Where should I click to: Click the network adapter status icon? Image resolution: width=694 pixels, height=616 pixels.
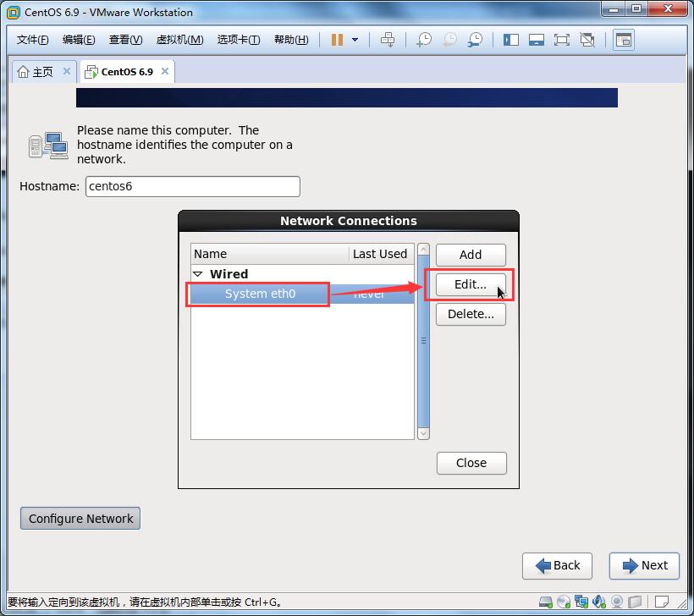click(x=581, y=602)
